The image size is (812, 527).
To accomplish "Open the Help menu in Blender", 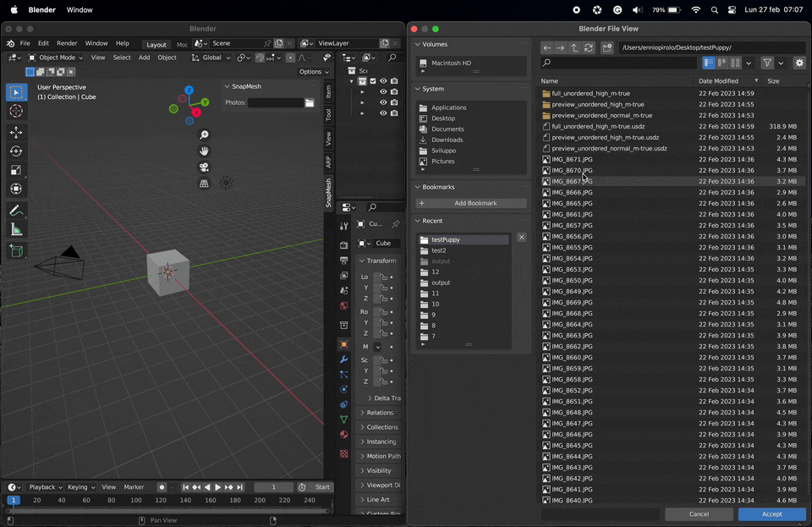I will 122,43.
